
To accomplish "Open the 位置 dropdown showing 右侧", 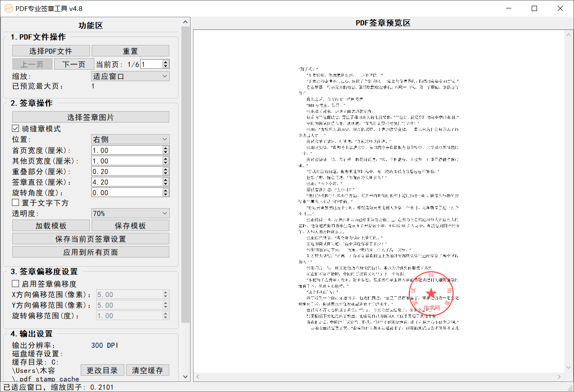I will 130,138.
